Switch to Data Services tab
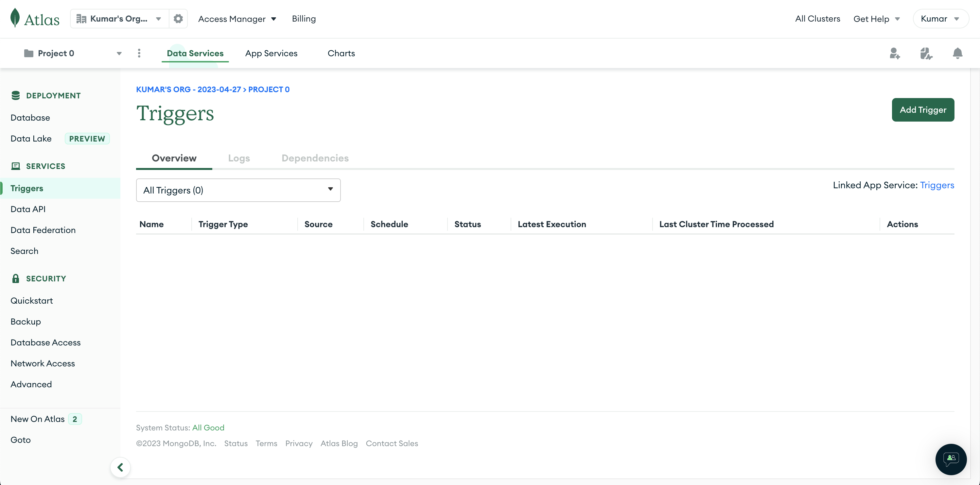 [x=195, y=53]
